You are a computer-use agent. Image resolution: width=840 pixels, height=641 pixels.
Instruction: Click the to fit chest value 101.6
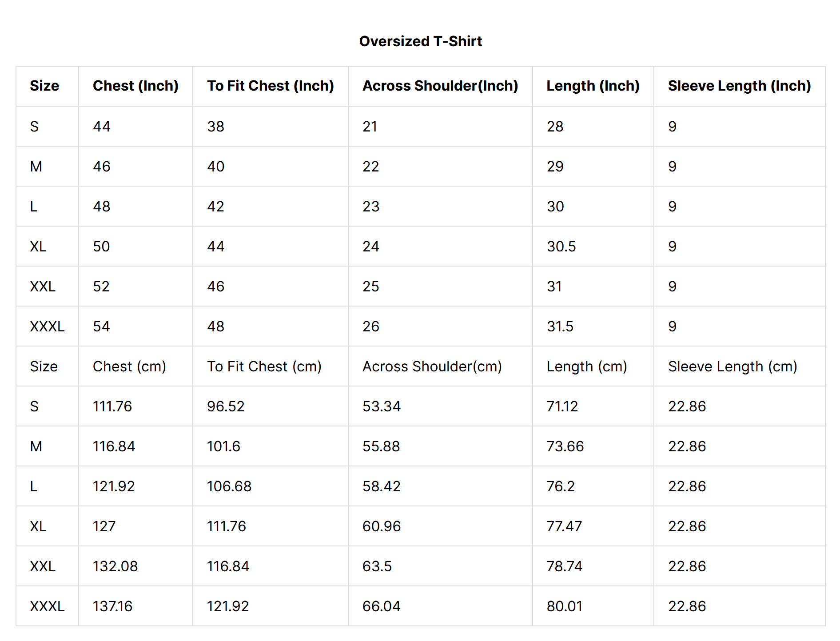[223, 446]
